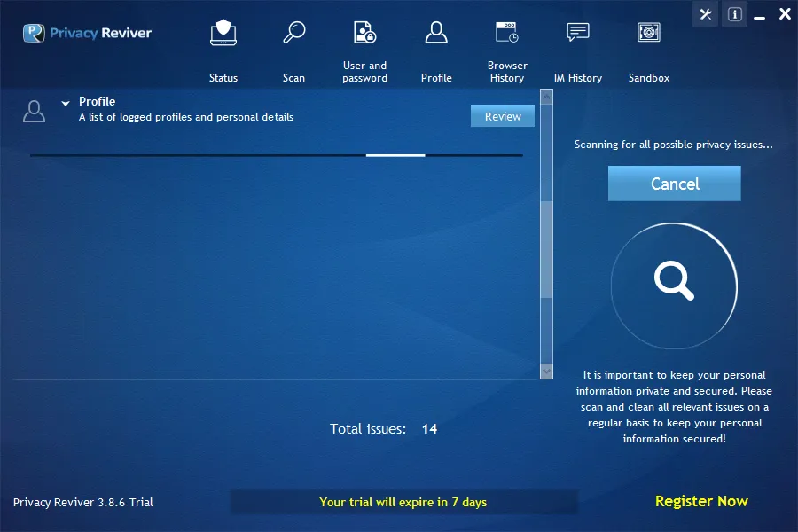The image size is (798, 532).
Task: Switch to the Status tab label
Action: click(223, 78)
